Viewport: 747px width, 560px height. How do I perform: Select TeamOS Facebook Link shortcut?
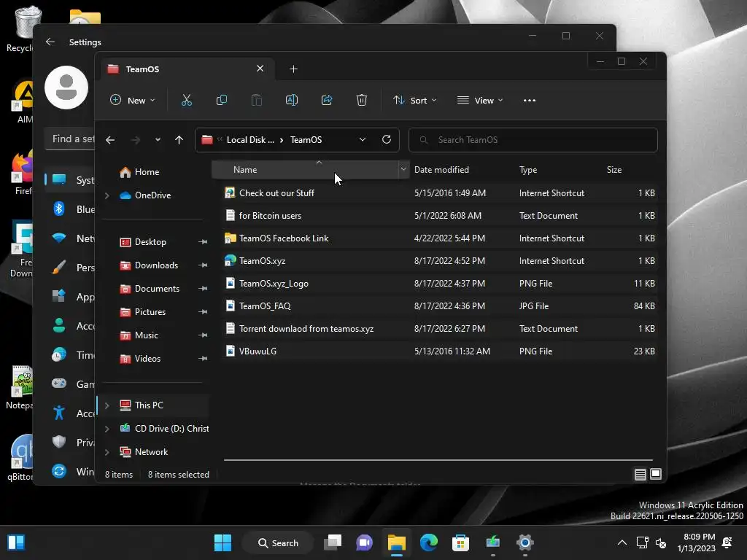[438, 238]
